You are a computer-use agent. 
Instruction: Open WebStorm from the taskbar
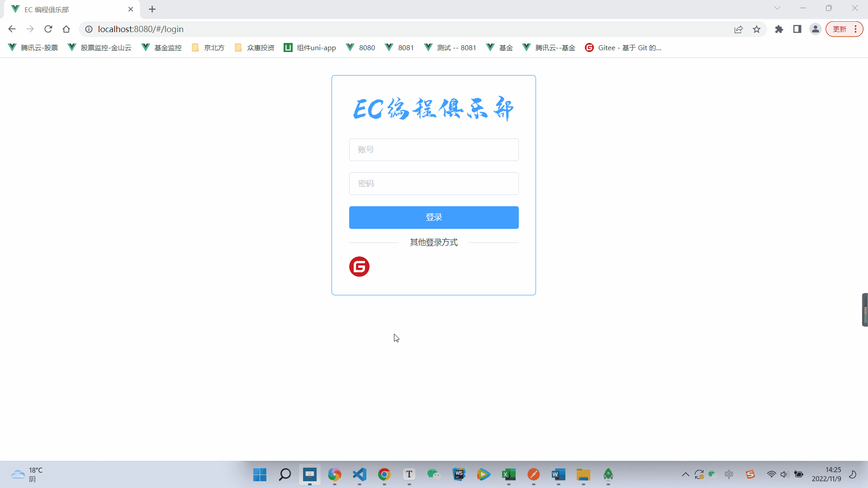coord(459,474)
